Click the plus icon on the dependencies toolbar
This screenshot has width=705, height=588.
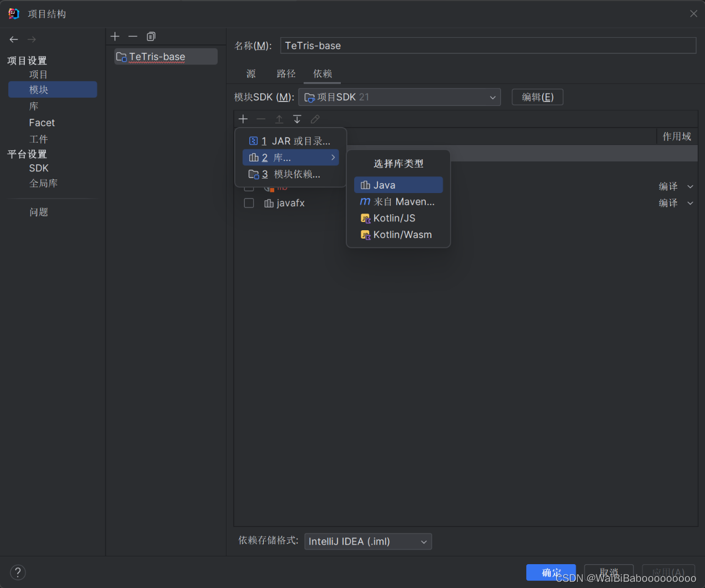click(x=243, y=119)
